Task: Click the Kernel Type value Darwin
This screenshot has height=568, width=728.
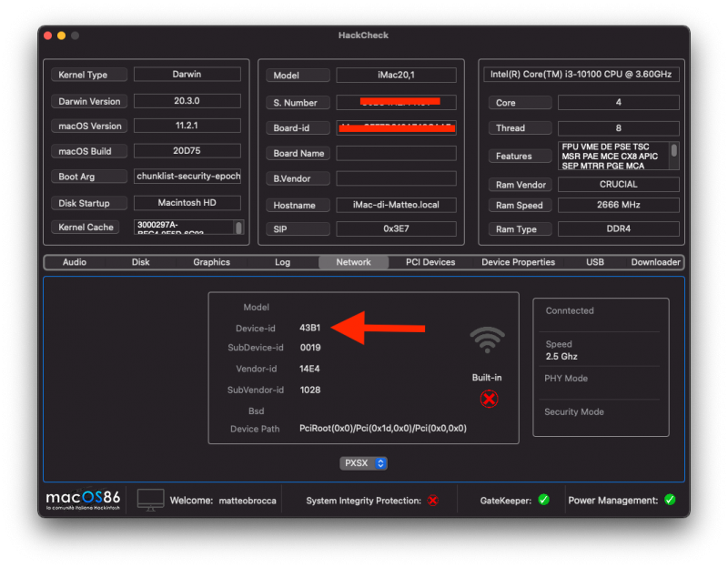Action: (187, 75)
